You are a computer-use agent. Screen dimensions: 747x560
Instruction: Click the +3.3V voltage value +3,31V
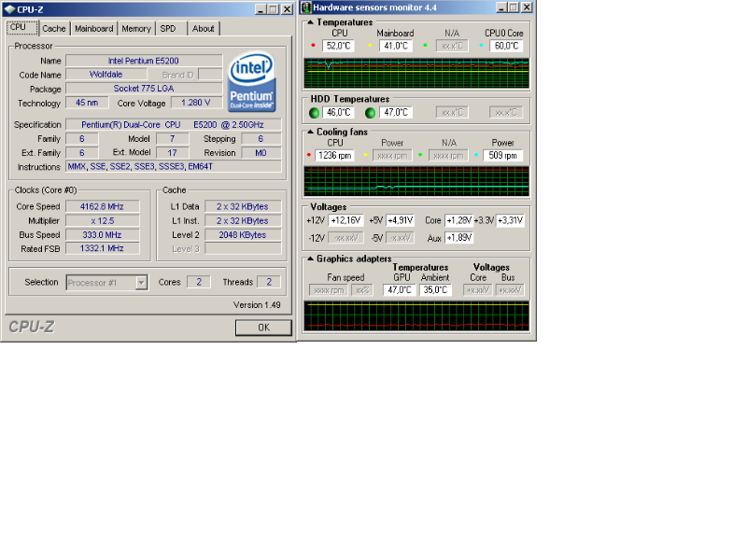tap(510, 220)
